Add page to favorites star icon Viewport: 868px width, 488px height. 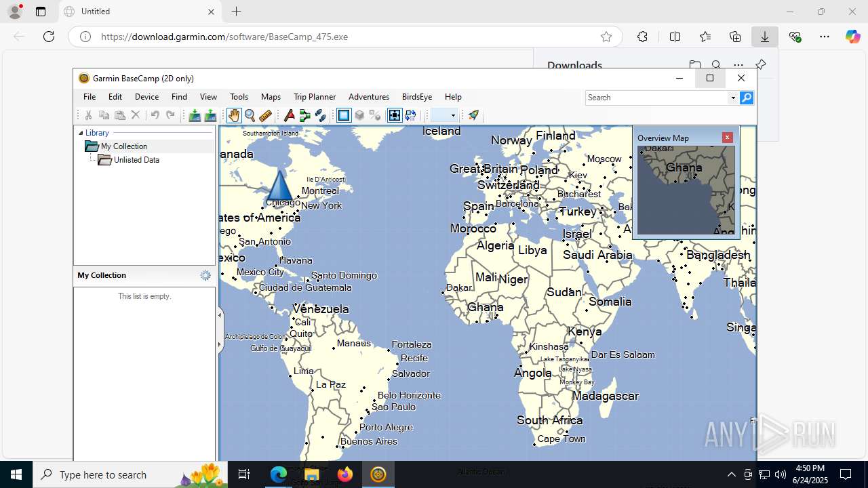point(606,37)
